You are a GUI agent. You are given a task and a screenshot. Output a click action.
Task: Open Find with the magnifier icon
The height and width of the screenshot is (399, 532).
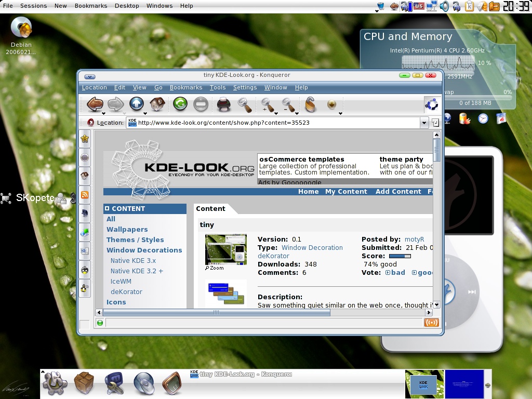245,104
